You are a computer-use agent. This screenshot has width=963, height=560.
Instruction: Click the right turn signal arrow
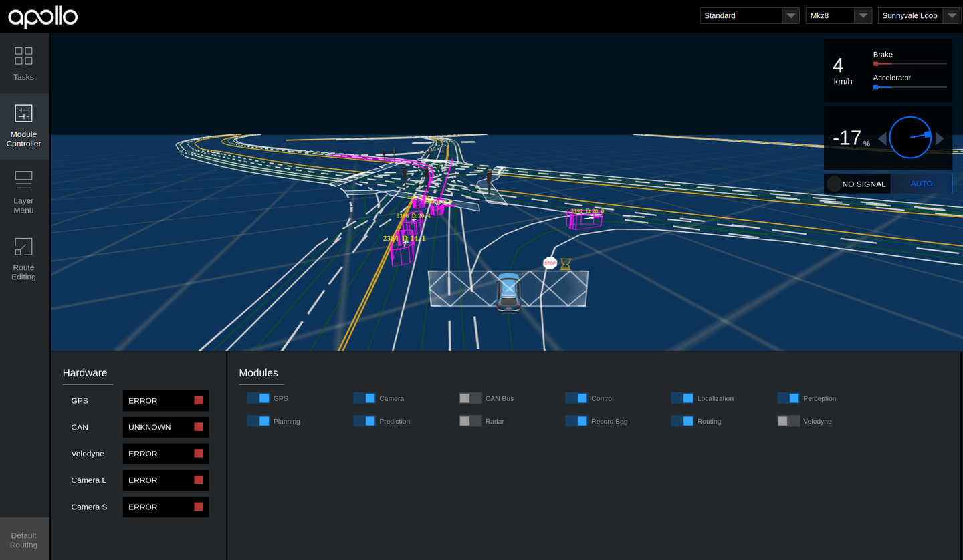pyautogui.click(x=940, y=138)
